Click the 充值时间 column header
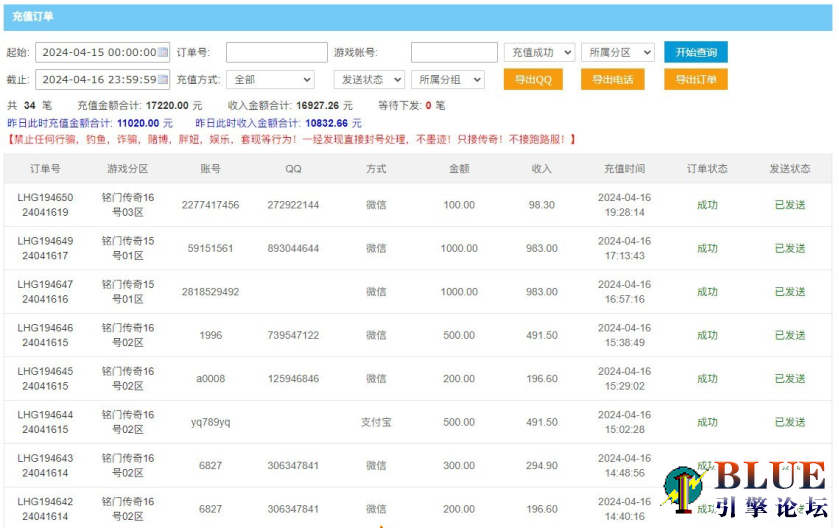The width and height of the screenshot is (839, 528). click(x=624, y=169)
